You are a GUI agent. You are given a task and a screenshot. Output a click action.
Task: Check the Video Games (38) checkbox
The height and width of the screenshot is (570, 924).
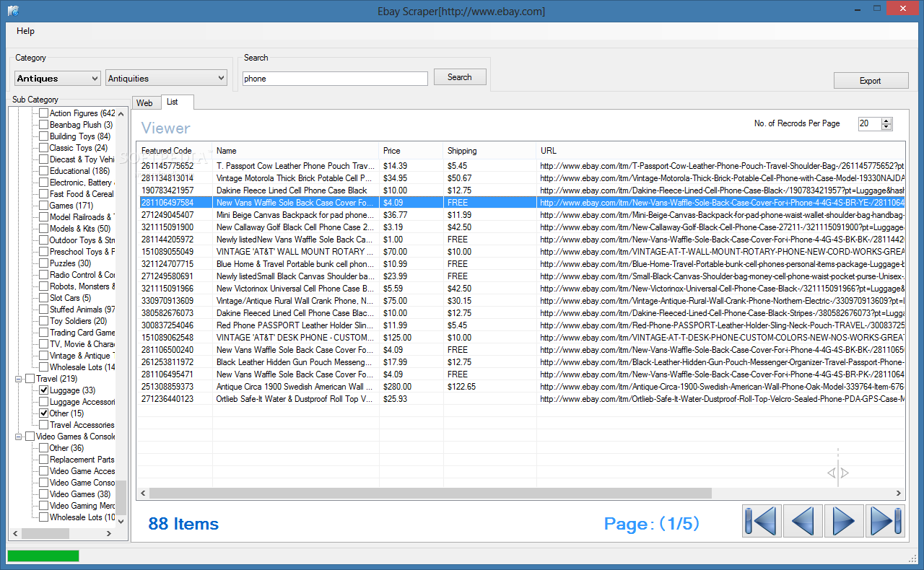point(44,494)
